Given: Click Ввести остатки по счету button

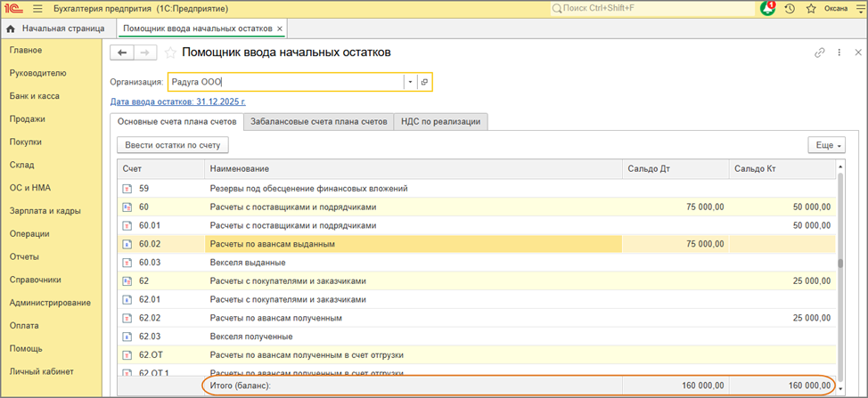Looking at the screenshot, I should [173, 144].
